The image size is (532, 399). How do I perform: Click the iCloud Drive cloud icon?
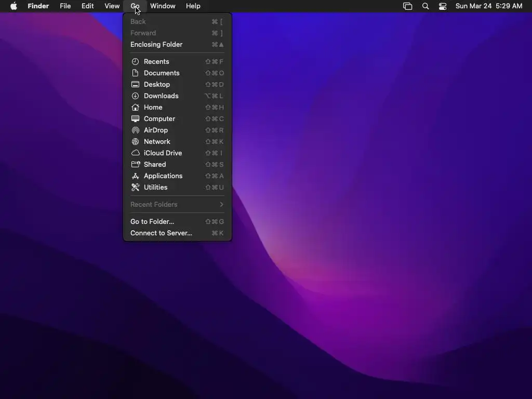click(136, 153)
